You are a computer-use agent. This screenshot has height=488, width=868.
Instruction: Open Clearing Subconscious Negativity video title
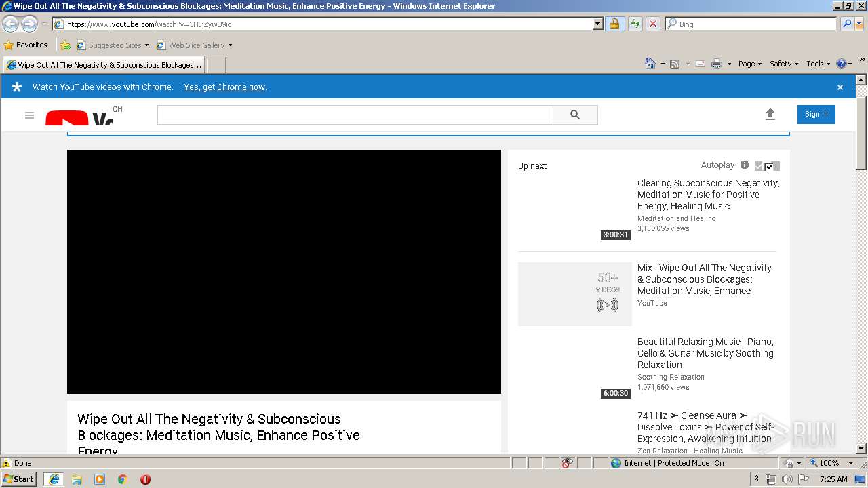coord(708,195)
